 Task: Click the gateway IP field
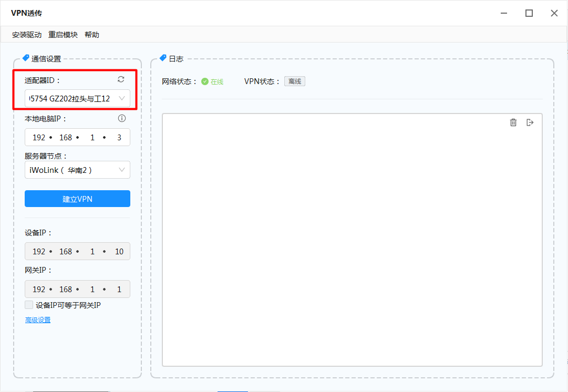pos(77,290)
